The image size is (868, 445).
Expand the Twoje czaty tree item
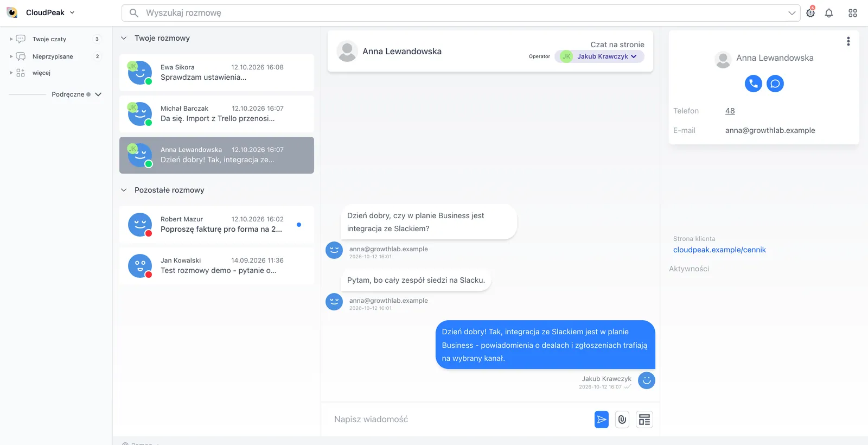click(11, 39)
